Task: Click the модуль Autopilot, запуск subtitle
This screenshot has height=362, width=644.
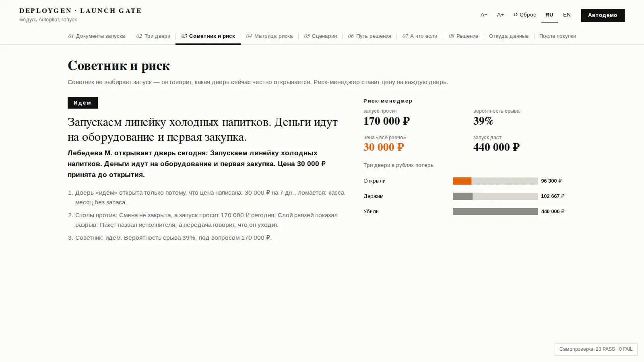Action: (48, 20)
